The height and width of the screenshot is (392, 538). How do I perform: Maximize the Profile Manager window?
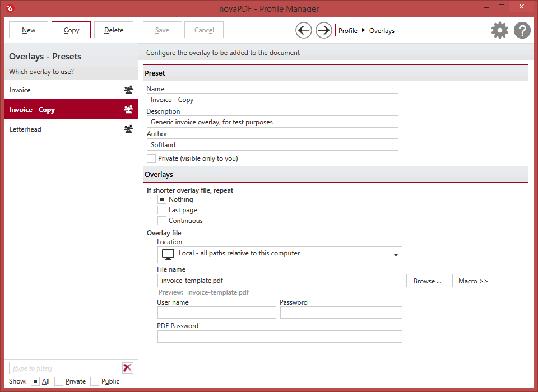point(501,7)
